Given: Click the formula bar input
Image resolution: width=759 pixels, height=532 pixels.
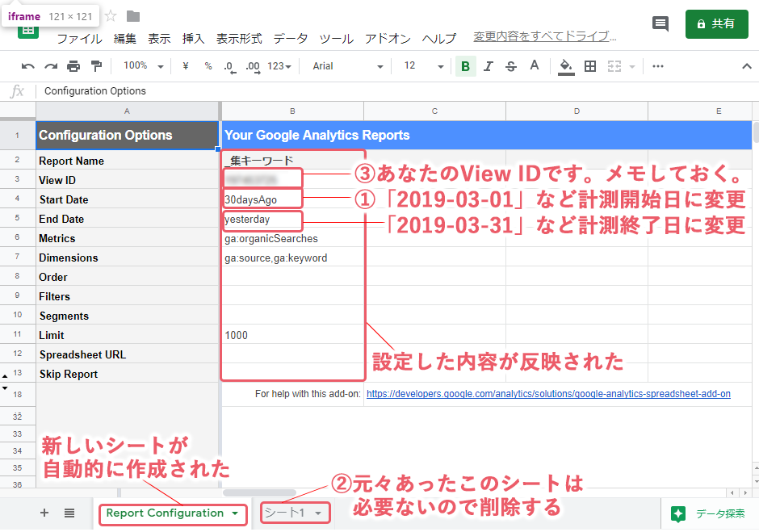Looking at the screenshot, I should pyautogui.click(x=397, y=91).
